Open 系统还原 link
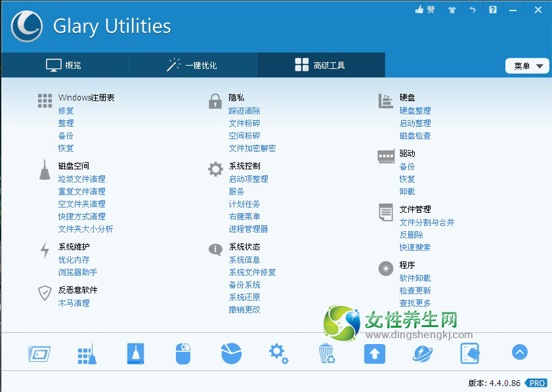552x392 pixels. (x=244, y=297)
